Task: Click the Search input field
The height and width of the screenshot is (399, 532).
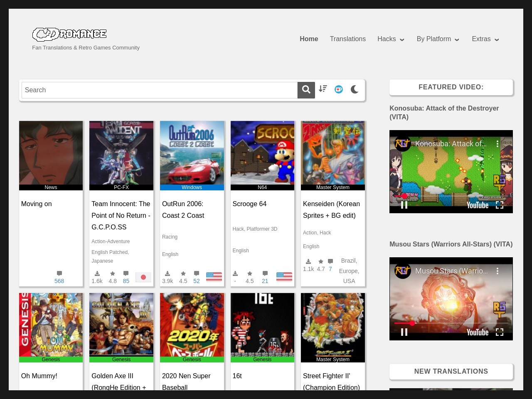Action: point(160,90)
